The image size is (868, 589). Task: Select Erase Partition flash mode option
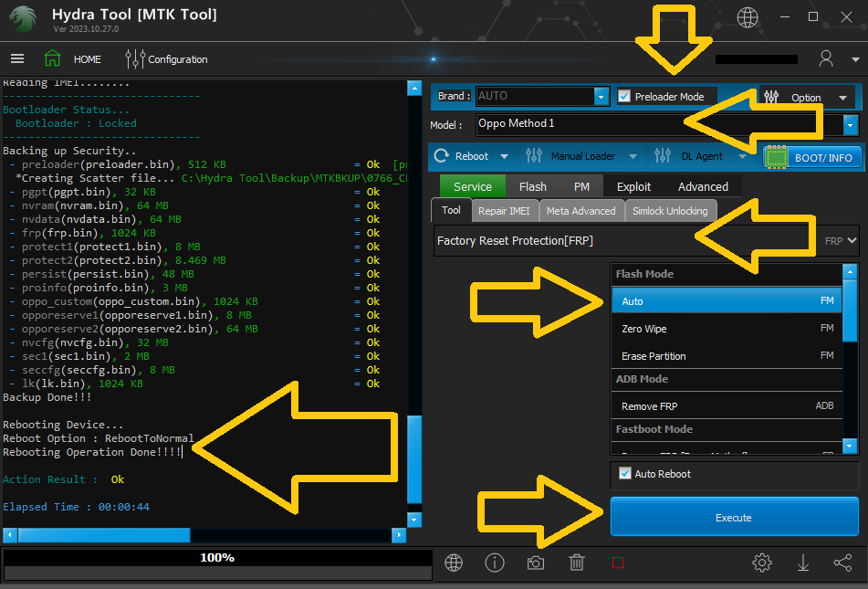(x=727, y=356)
